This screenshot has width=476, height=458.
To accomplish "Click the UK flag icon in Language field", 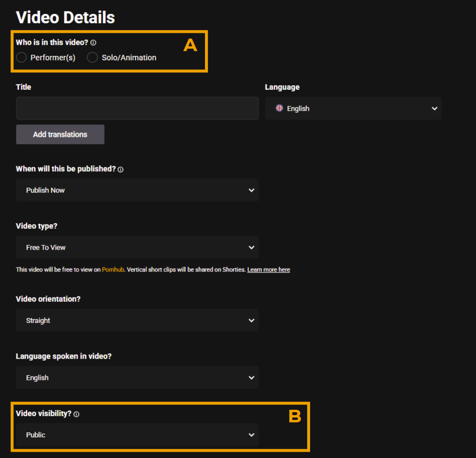I will pos(279,108).
